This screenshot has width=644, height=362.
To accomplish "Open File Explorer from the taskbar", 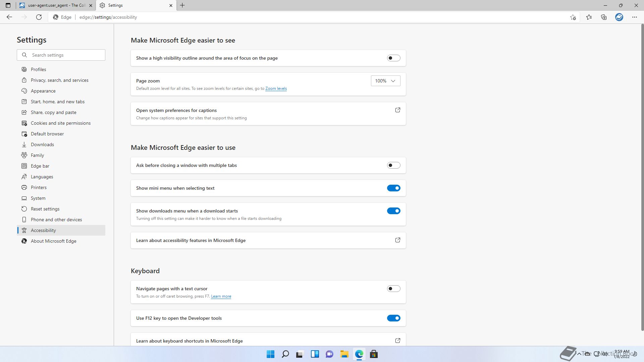I will 344,354.
